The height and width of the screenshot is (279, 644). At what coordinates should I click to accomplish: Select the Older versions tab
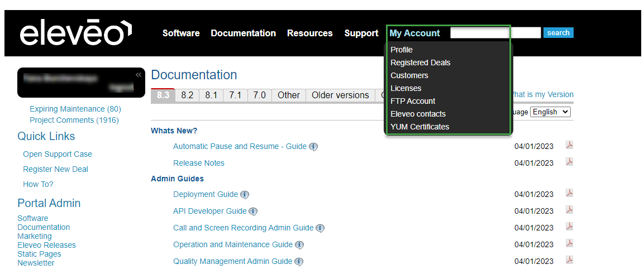pos(340,95)
